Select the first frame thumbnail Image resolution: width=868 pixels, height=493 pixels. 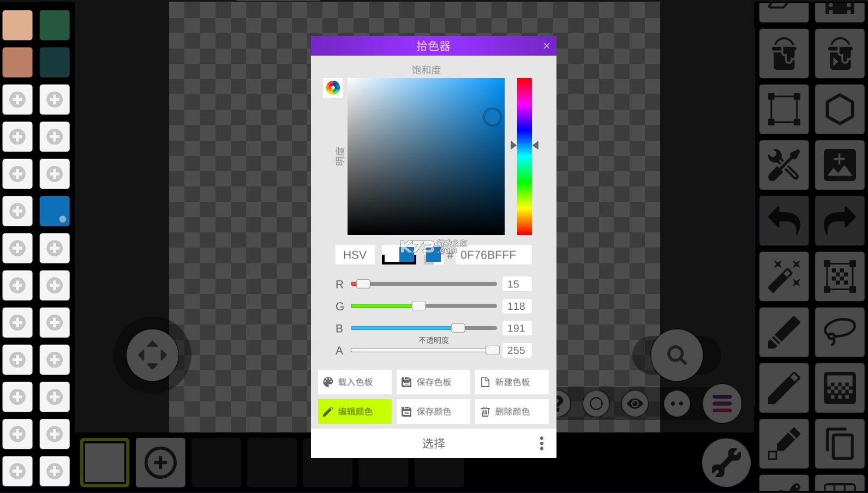pyautogui.click(x=105, y=462)
